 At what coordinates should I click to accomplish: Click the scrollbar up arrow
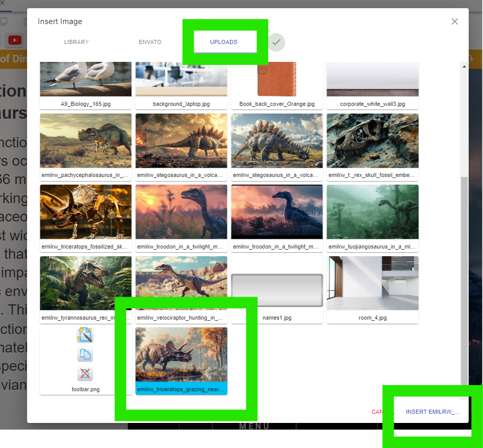[x=464, y=66]
